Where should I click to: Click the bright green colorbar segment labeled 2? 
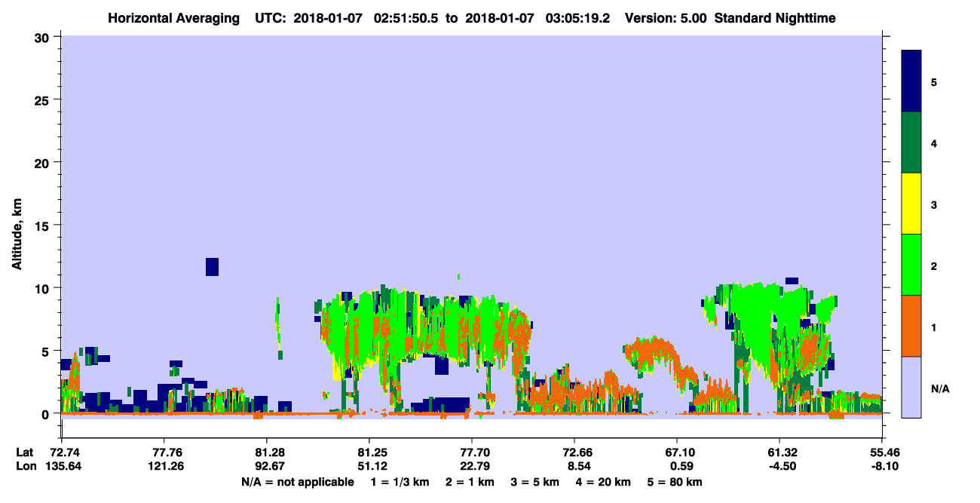click(911, 265)
